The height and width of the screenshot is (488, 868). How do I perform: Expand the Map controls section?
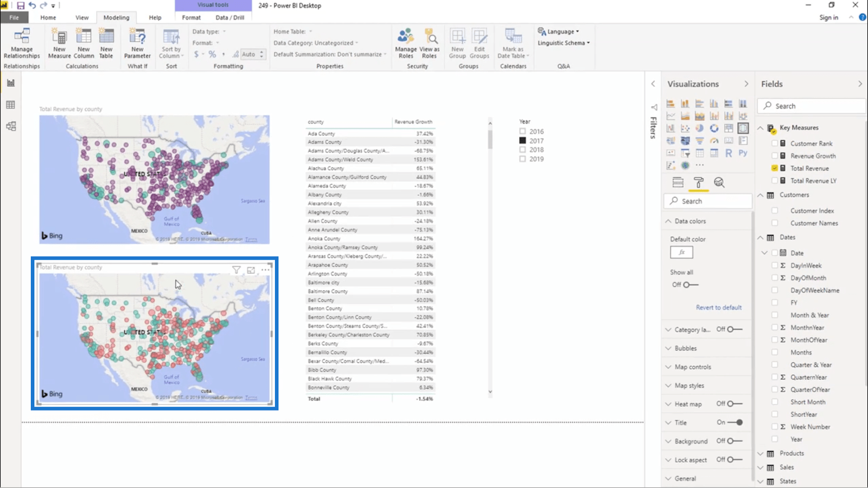click(668, 367)
